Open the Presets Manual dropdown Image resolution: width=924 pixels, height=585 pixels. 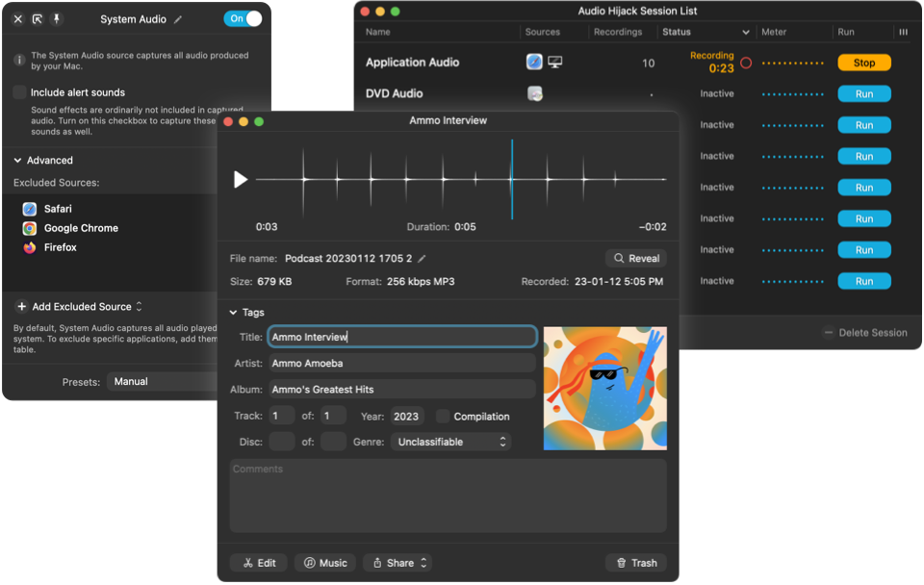pos(163,382)
